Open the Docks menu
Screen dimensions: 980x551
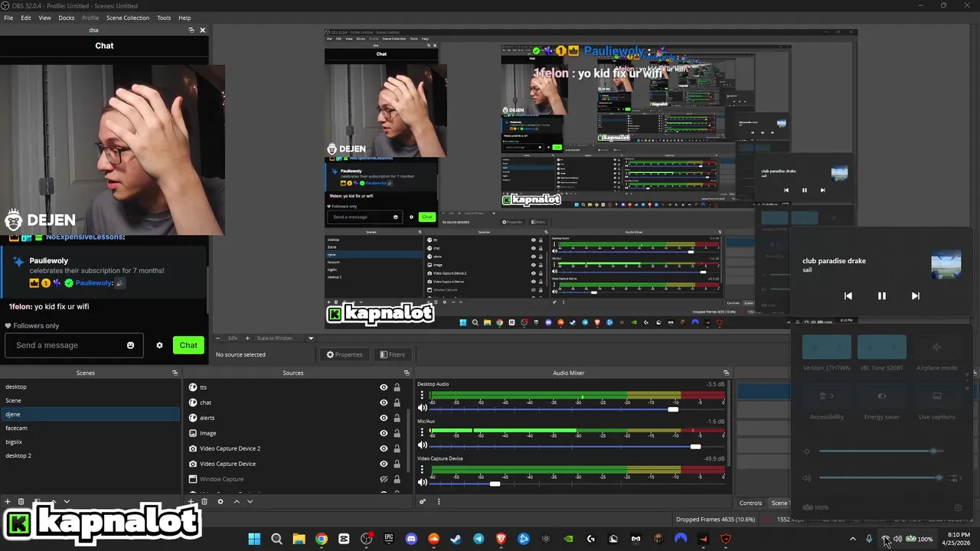pyautogui.click(x=67, y=18)
